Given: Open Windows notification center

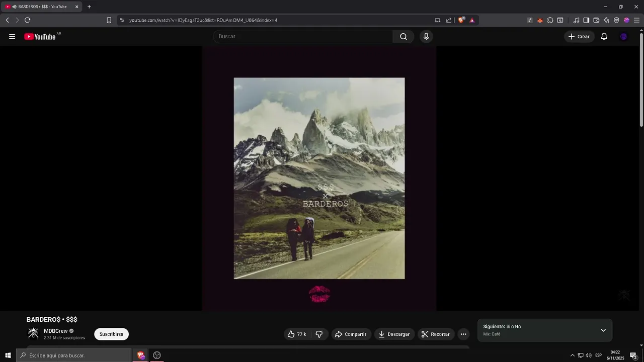Looking at the screenshot, I should tap(634, 355).
